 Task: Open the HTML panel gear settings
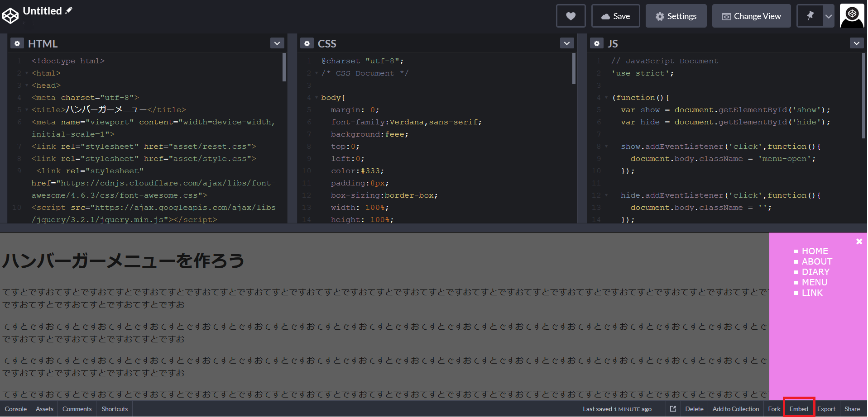click(x=17, y=43)
